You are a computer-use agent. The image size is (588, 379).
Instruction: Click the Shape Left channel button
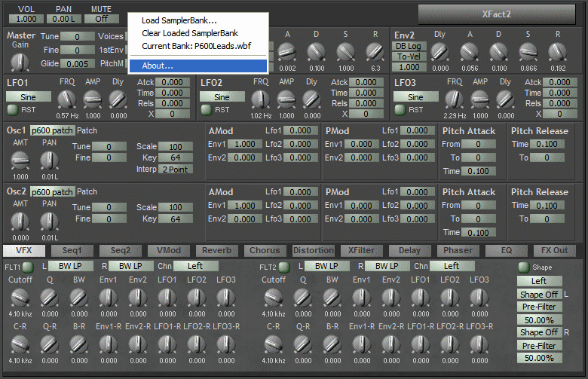tap(539, 281)
